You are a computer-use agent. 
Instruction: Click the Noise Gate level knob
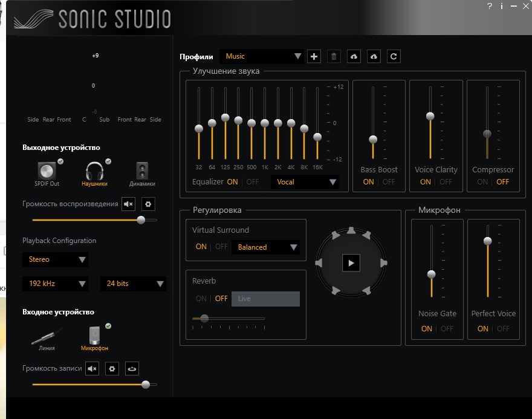coord(431,274)
